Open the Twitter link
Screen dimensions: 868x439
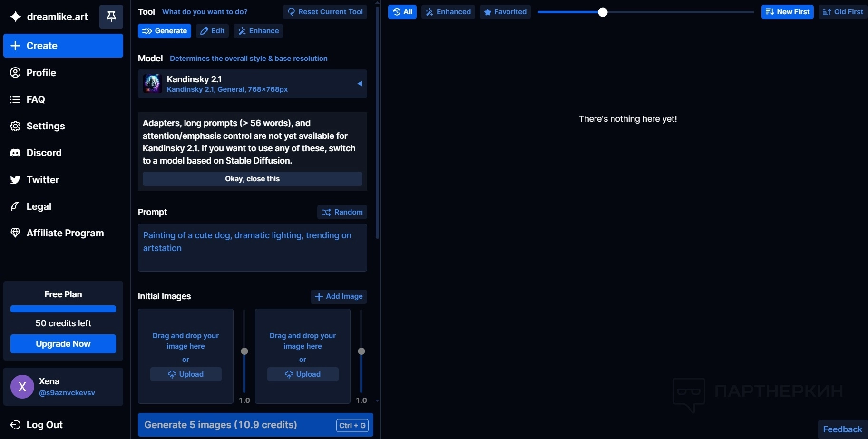pyautogui.click(x=63, y=180)
